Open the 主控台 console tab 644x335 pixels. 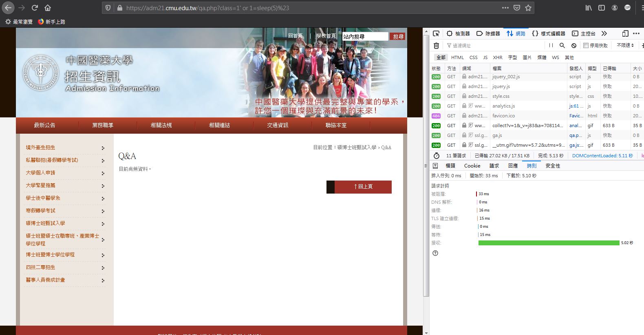pos(584,33)
